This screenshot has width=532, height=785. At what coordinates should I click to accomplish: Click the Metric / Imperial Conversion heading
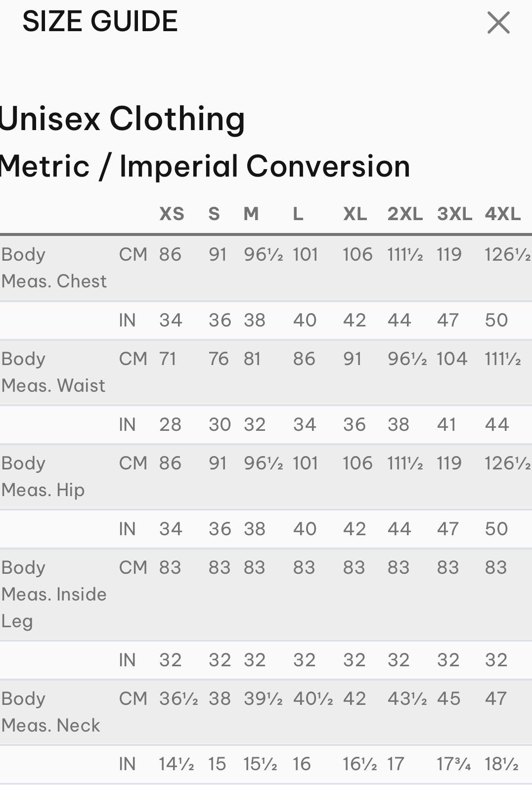205,166
